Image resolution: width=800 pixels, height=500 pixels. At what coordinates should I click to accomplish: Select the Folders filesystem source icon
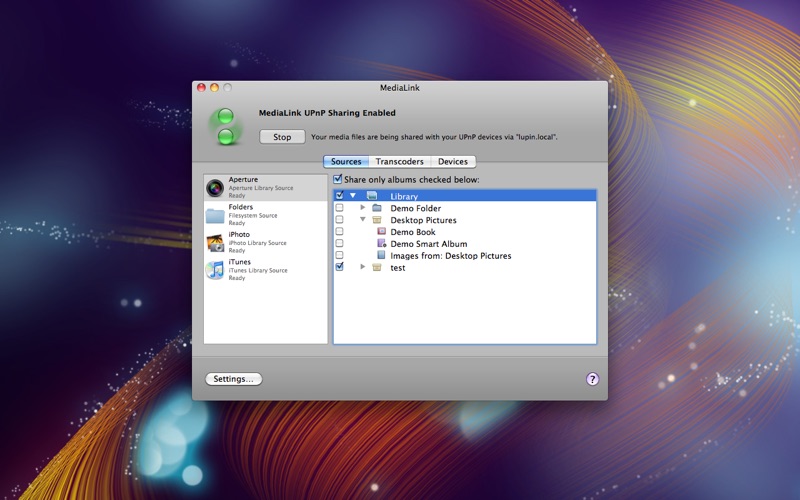tap(215, 215)
